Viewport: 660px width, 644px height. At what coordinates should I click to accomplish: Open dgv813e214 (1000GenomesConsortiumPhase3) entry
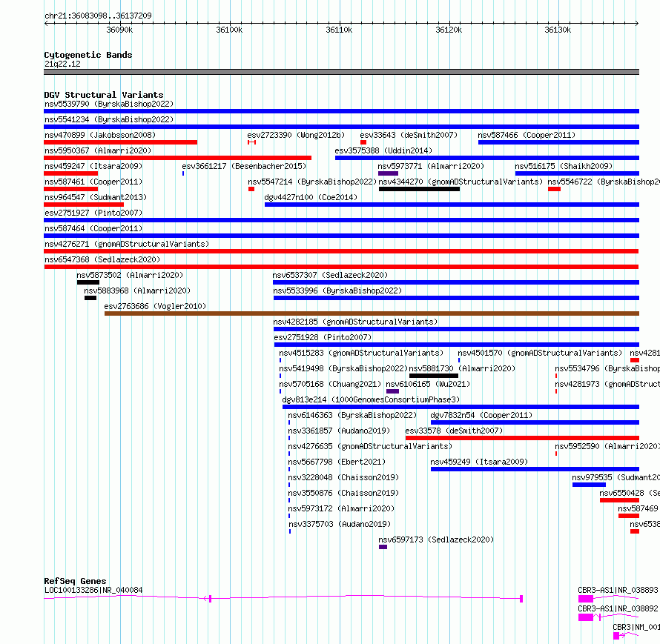point(371,399)
